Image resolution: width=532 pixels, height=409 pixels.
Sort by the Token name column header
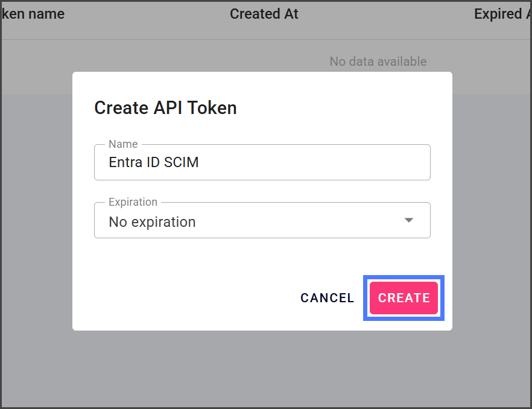(32, 14)
